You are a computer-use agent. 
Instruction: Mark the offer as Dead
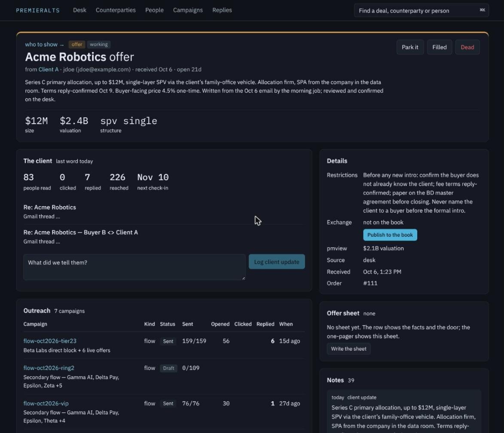pyautogui.click(x=467, y=47)
